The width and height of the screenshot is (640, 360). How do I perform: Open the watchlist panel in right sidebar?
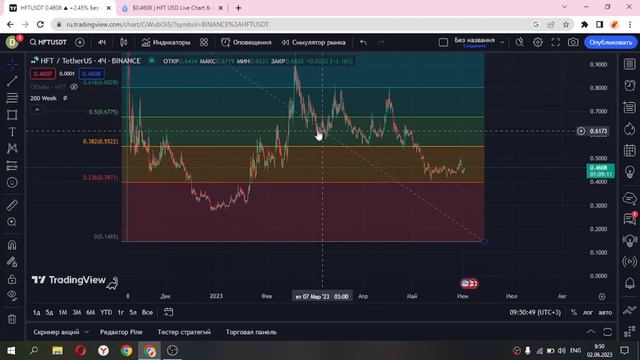coord(630,64)
